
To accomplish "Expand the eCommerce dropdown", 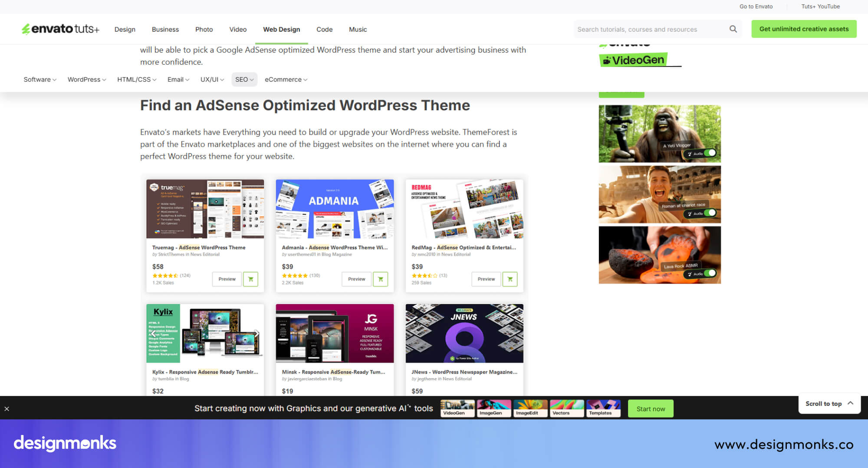I will [x=286, y=79].
